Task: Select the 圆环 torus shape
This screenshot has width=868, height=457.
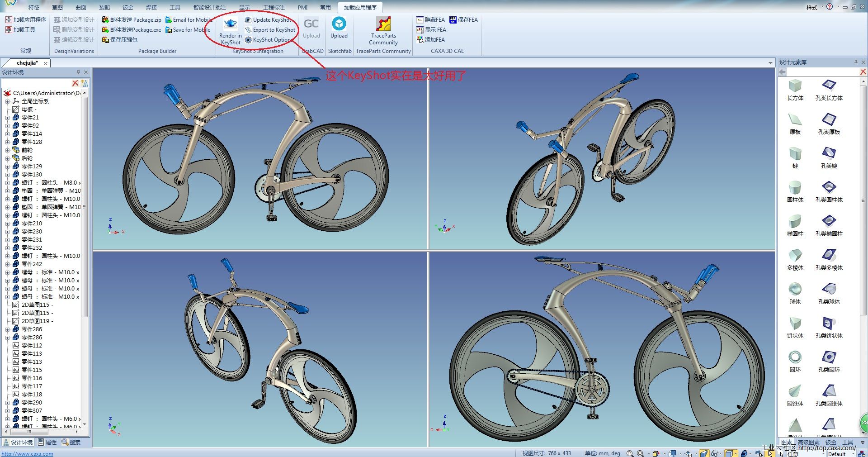Action: point(795,361)
